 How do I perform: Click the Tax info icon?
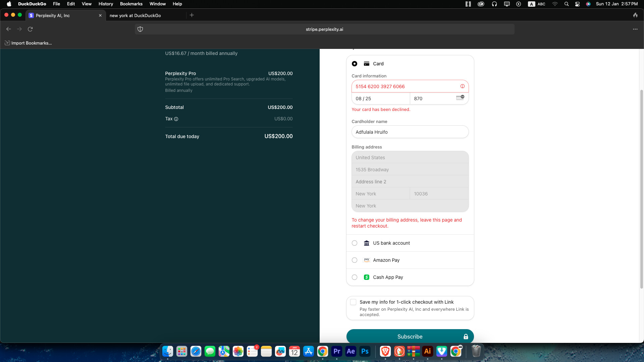(176, 119)
